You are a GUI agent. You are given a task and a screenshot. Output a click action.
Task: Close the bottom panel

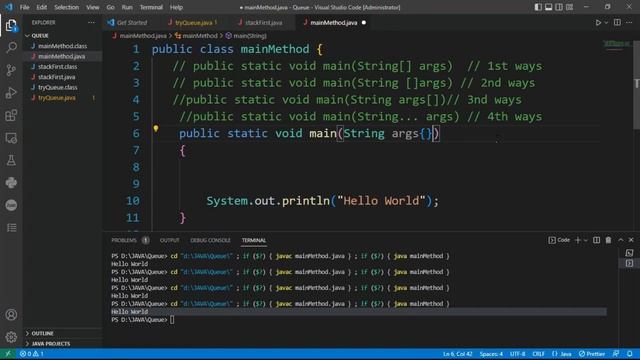631,240
